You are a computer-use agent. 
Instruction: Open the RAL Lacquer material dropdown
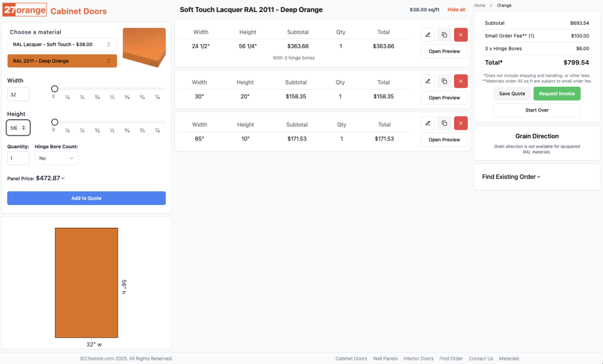pyautogui.click(x=62, y=44)
